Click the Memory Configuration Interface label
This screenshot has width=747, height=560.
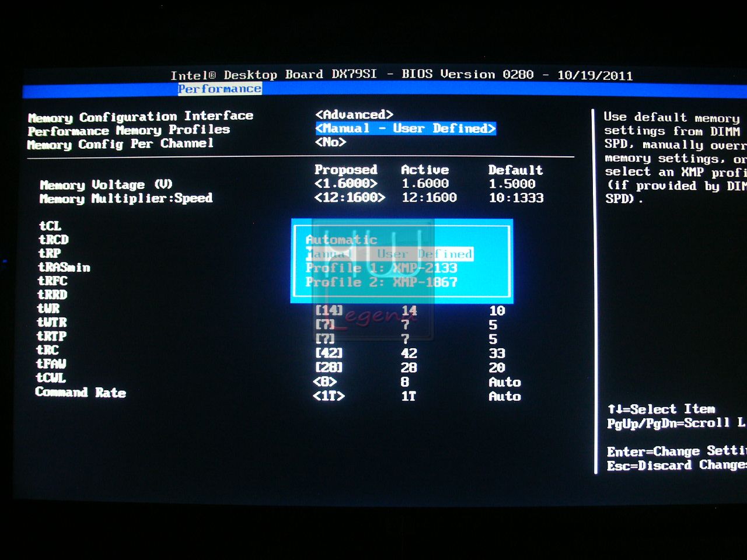pos(141,117)
